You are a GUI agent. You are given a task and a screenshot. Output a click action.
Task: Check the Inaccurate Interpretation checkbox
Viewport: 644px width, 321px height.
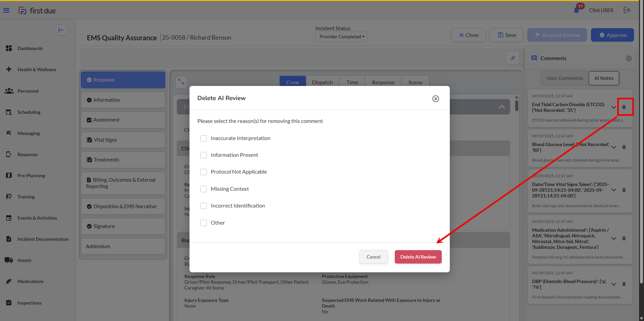pos(204,138)
